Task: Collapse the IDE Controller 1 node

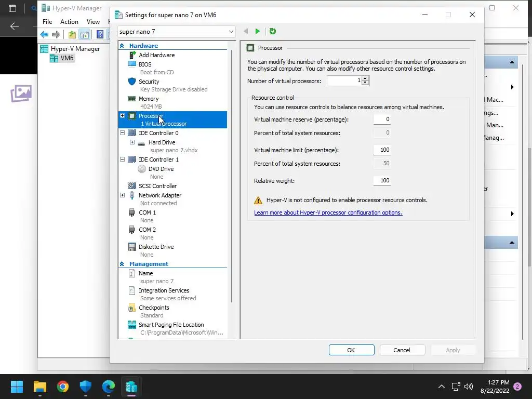Action: click(x=122, y=159)
